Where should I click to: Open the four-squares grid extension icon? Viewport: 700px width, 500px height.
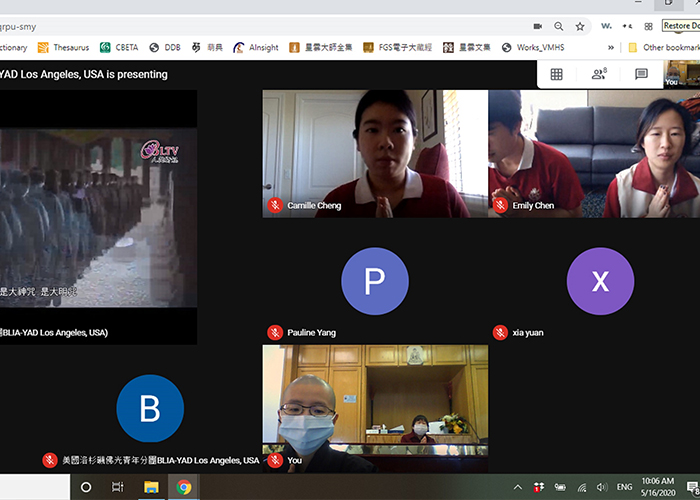(648, 26)
